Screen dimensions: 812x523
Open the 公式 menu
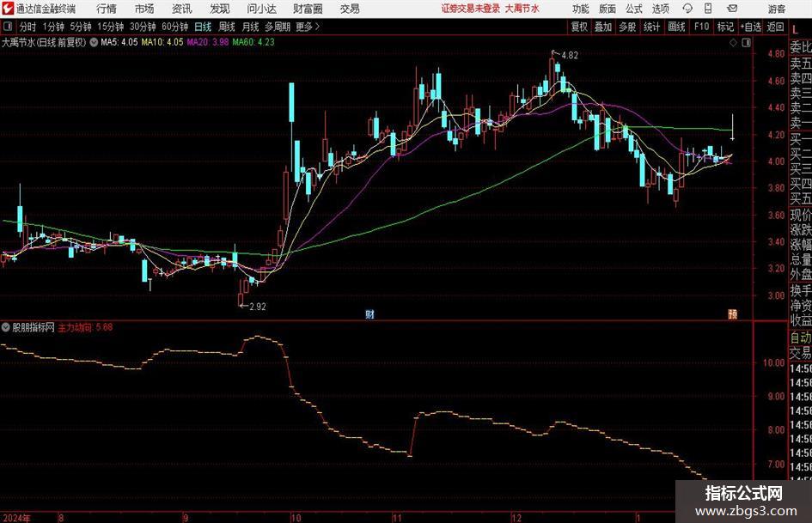click(x=633, y=9)
